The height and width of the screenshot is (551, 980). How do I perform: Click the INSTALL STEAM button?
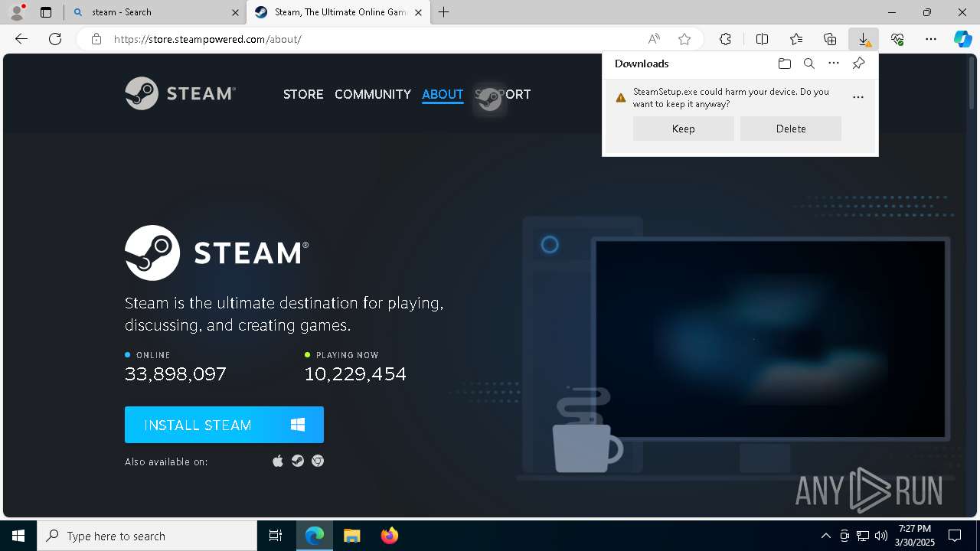pyautogui.click(x=224, y=425)
